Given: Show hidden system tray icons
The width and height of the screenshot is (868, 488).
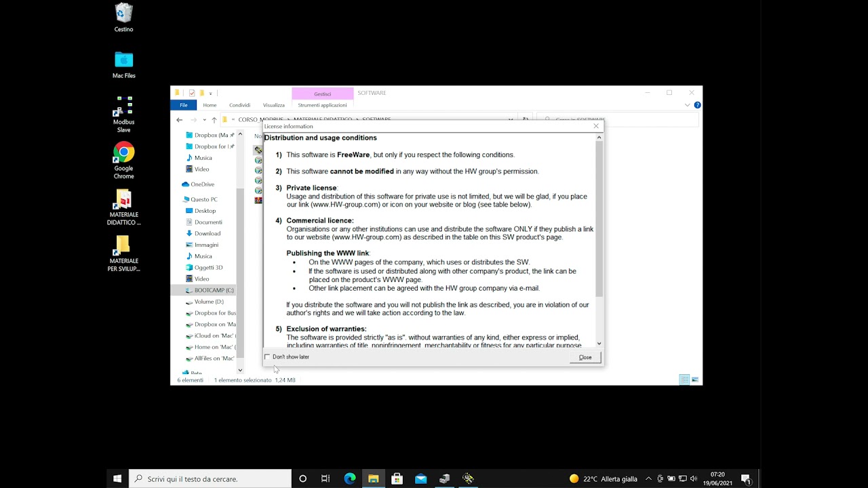Looking at the screenshot, I should coord(648,479).
